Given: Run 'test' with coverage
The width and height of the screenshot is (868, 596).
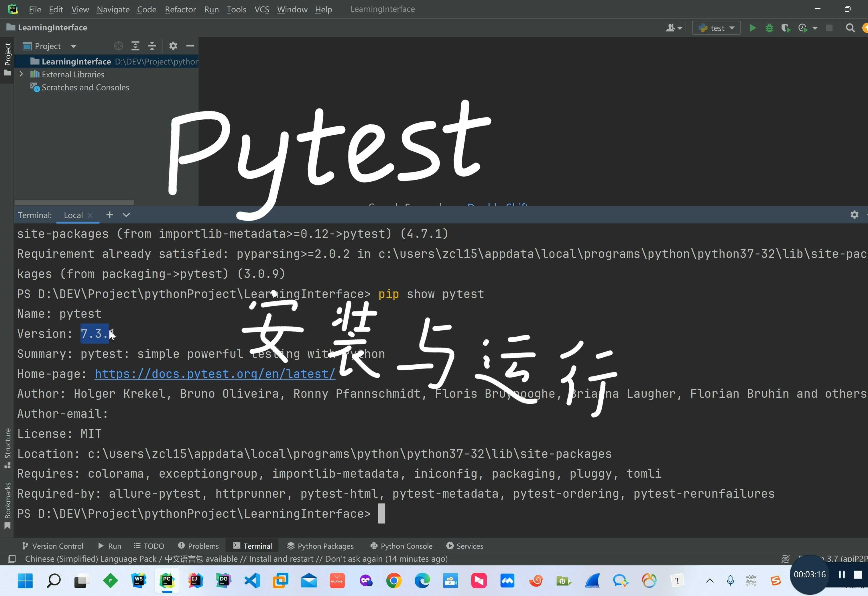Looking at the screenshot, I should (x=786, y=28).
